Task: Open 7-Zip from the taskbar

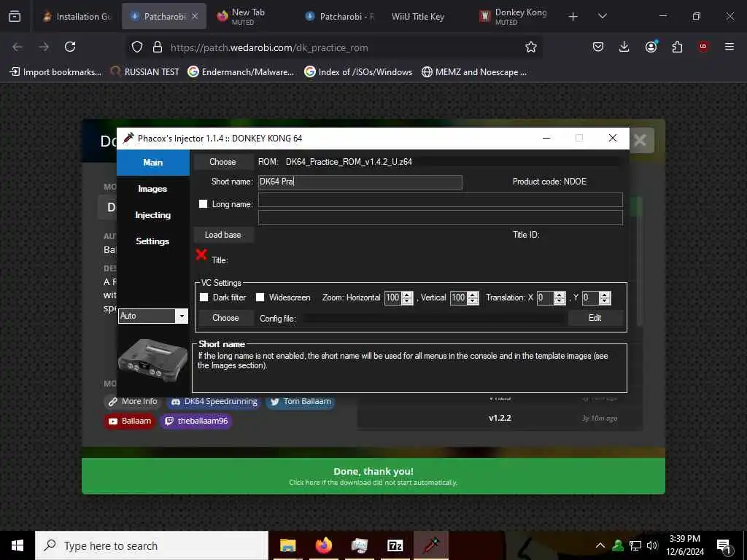Action: tap(395, 545)
